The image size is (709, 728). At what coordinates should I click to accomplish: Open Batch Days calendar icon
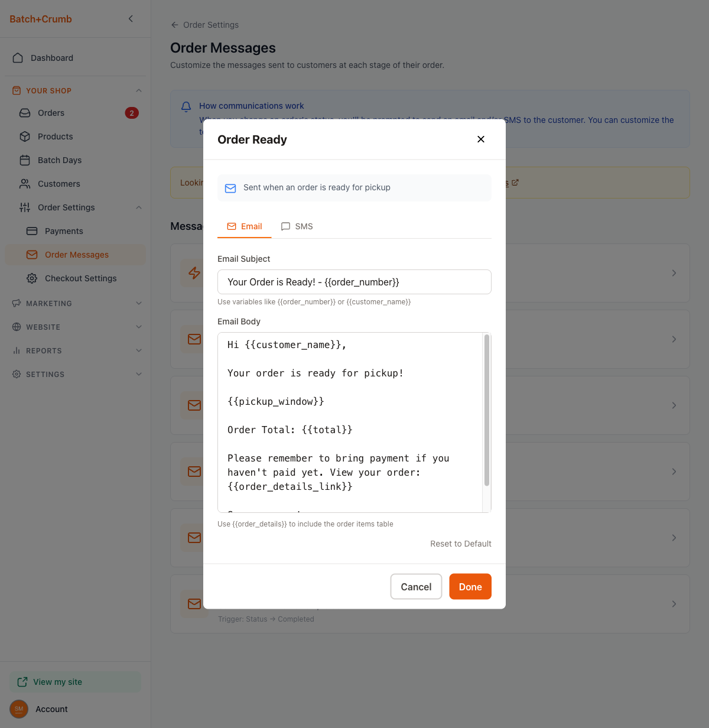(x=25, y=160)
